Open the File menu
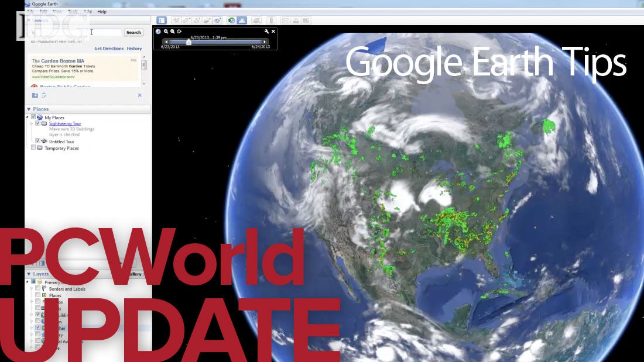The image size is (644, 362). [30, 12]
